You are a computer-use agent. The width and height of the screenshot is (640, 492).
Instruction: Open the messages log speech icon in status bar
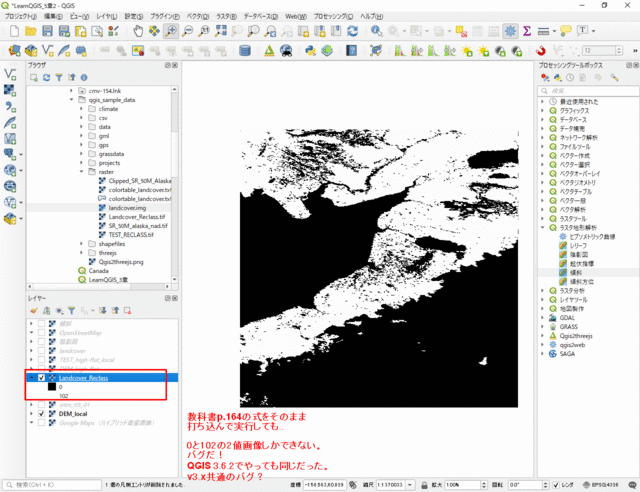pos(632,485)
